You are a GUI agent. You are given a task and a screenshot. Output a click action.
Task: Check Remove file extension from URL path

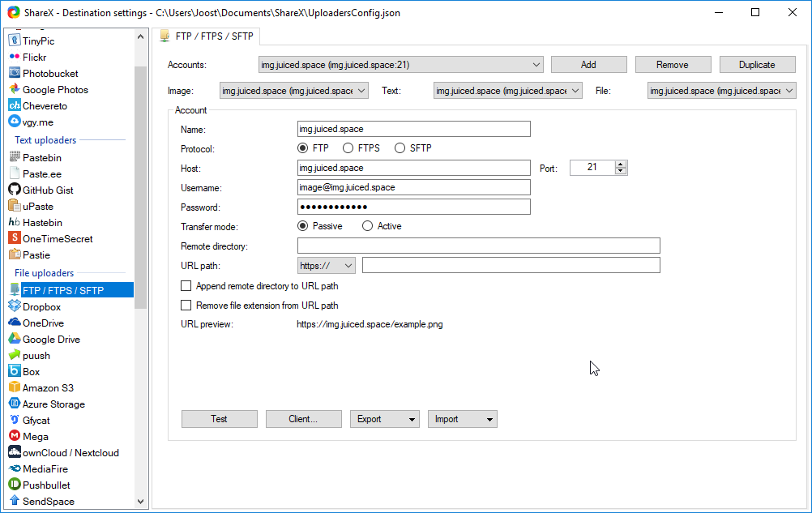point(186,306)
